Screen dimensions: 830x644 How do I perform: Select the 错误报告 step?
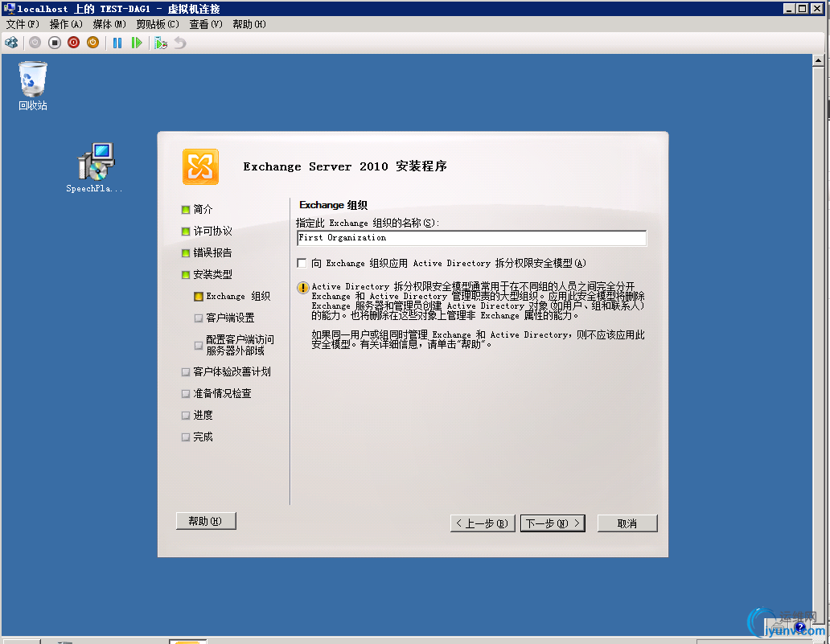(207, 253)
